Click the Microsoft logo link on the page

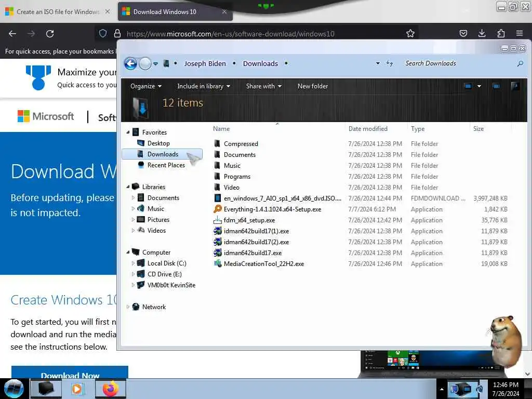click(46, 116)
